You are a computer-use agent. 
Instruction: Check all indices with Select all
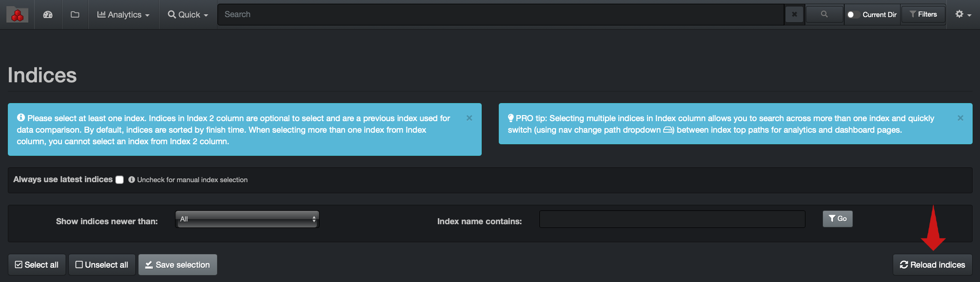pos(37,265)
